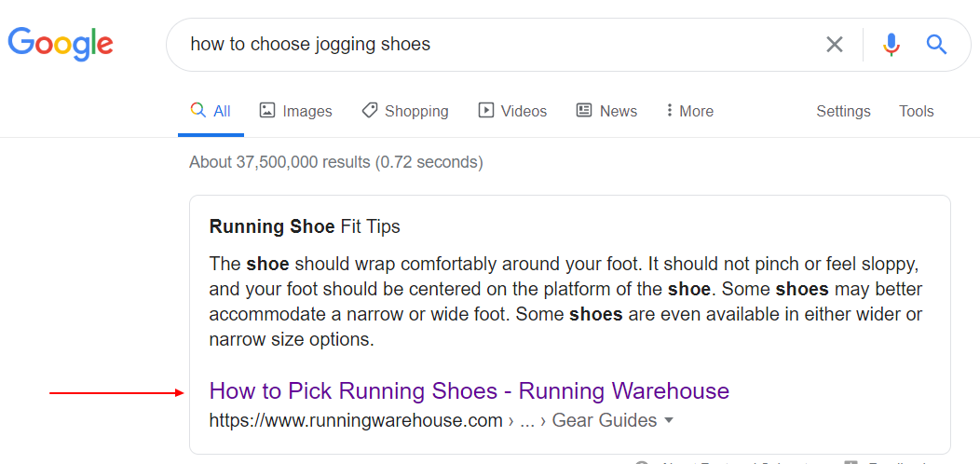Click the Running Shoe Fit Tips heading
980x464 pixels.
(x=305, y=226)
